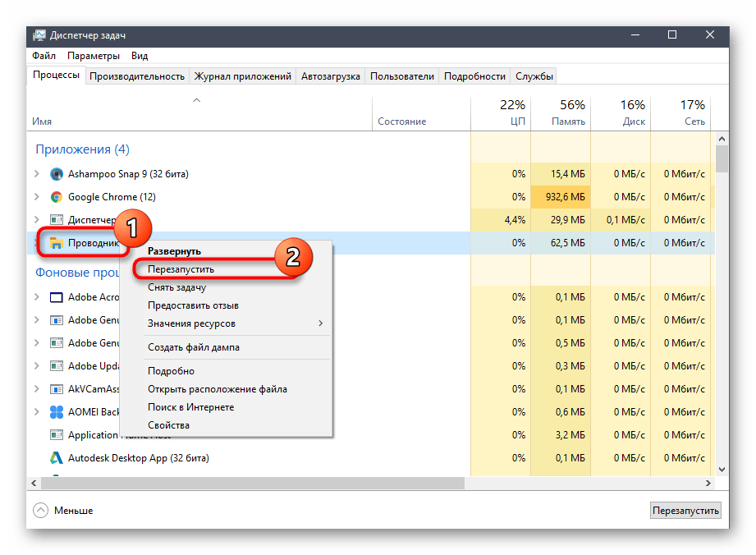
Task: Click the Adobe Acrobat process icon
Action: pos(57,297)
